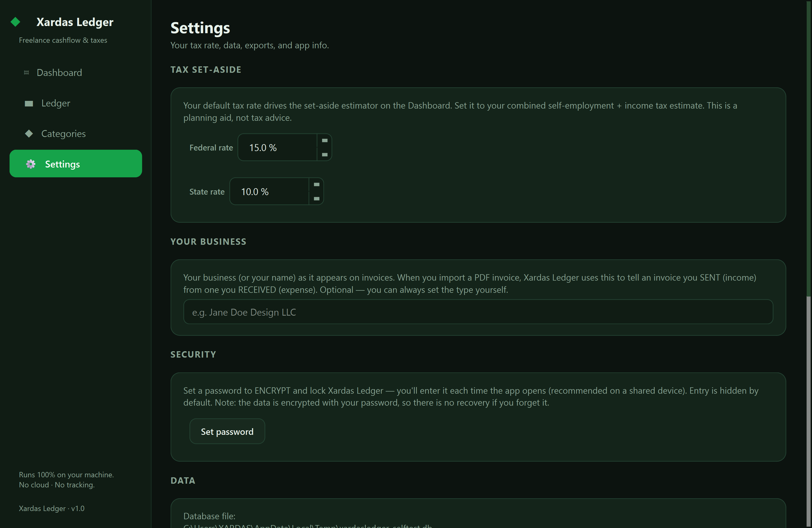This screenshot has height=528, width=812.
Task: Open the Categories page
Action: coord(76,134)
